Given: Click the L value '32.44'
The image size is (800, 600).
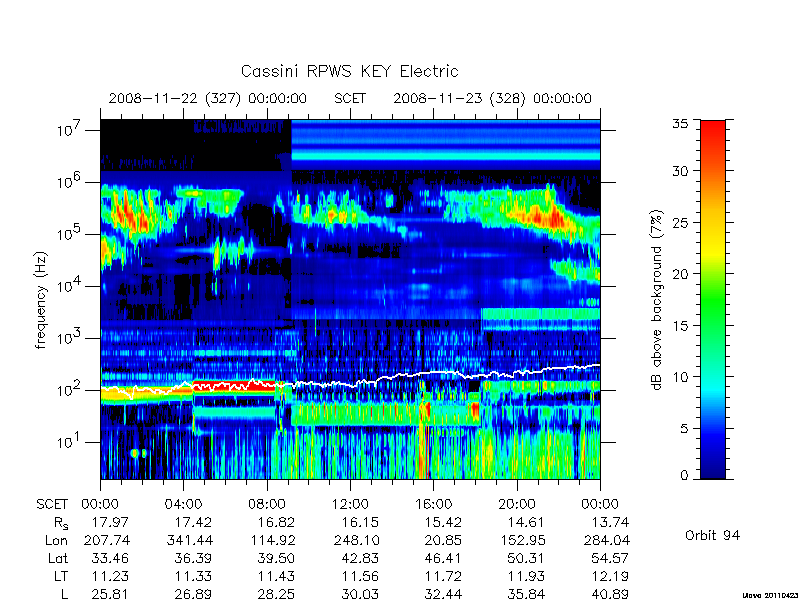Looking at the screenshot, I should 443,594.
